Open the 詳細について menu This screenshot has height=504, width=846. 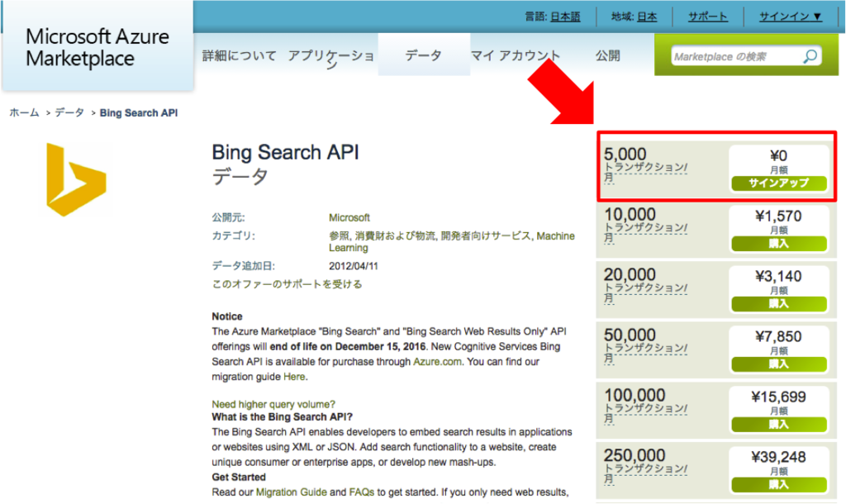pos(239,55)
